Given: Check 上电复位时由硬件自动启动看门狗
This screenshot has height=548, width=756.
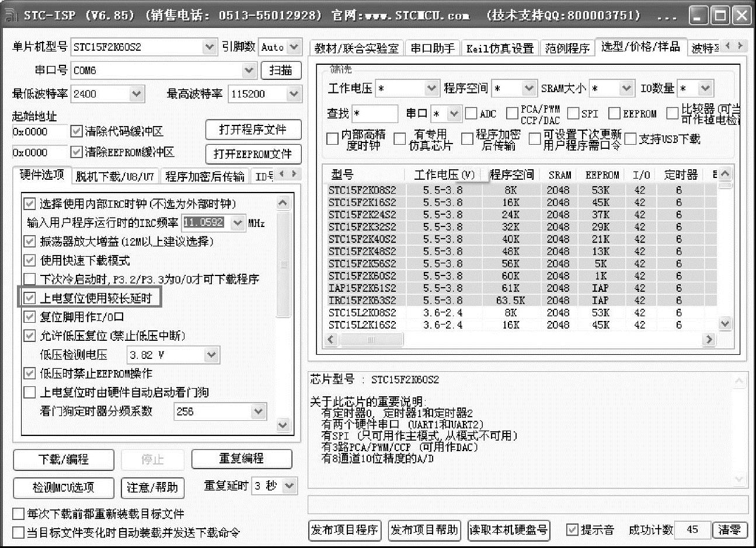Looking at the screenshot, I should click(x=29, y=392).
